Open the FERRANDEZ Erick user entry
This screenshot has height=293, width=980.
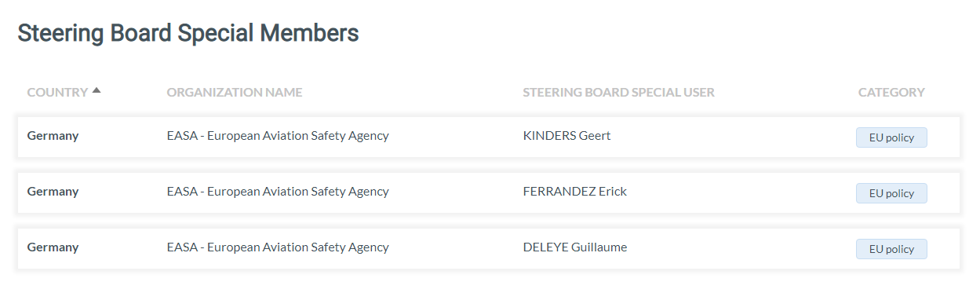tap(574, 191)
